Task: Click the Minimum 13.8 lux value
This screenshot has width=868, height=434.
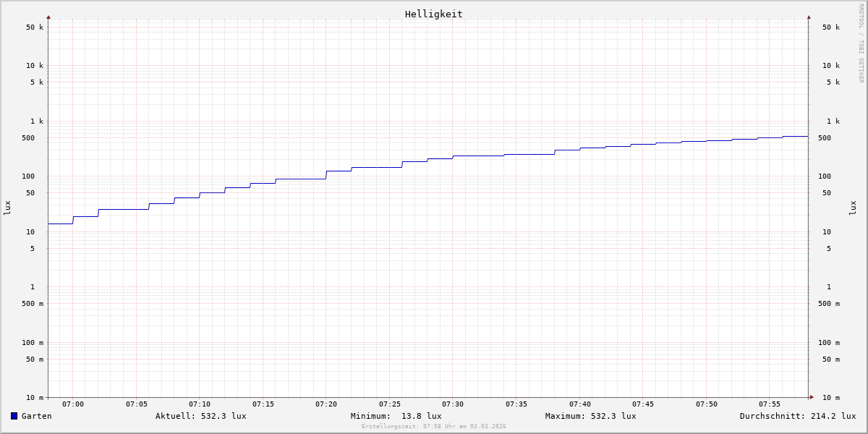Action: 396,416
